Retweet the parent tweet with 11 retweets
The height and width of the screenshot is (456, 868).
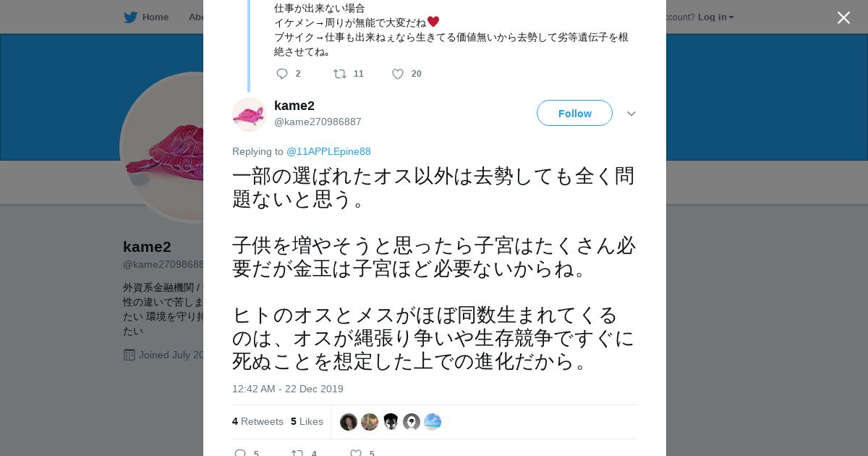coord(339,74)
